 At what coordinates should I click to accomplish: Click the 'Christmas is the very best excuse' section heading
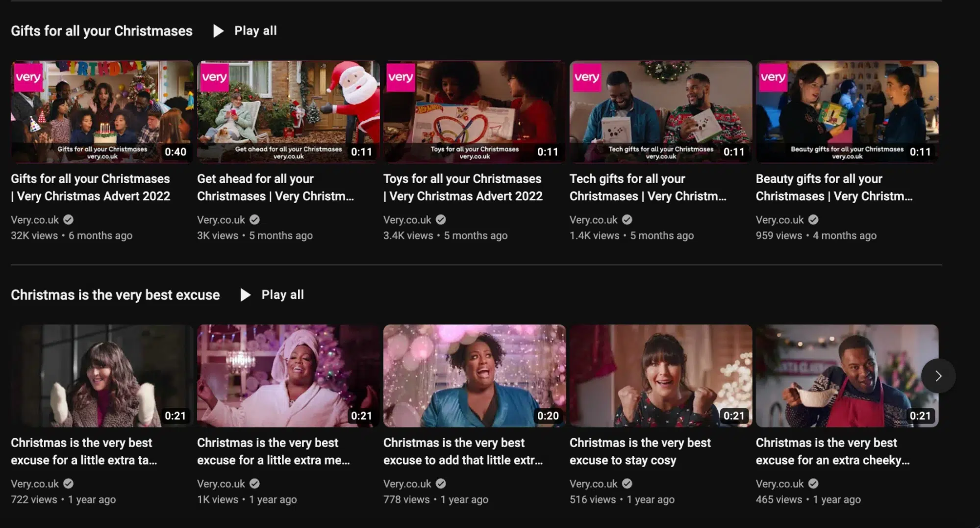tap(115, 295)
